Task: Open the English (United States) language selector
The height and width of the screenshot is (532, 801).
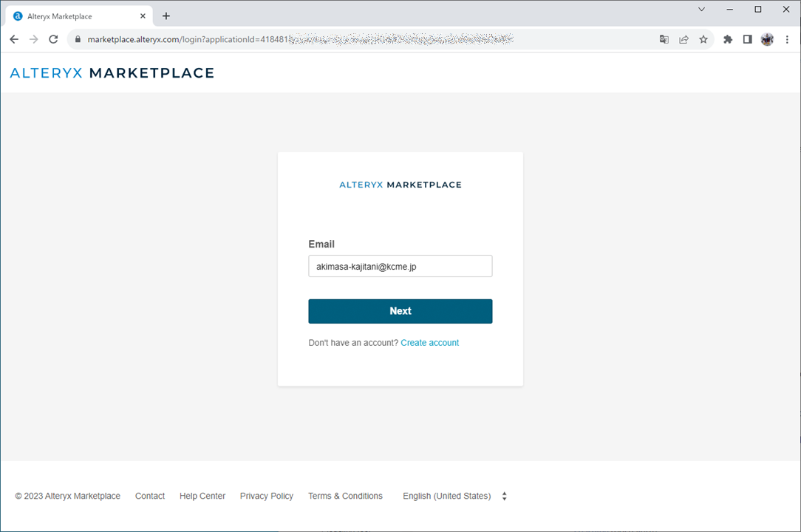Action: pyautogui.click(x=454, y=496)
